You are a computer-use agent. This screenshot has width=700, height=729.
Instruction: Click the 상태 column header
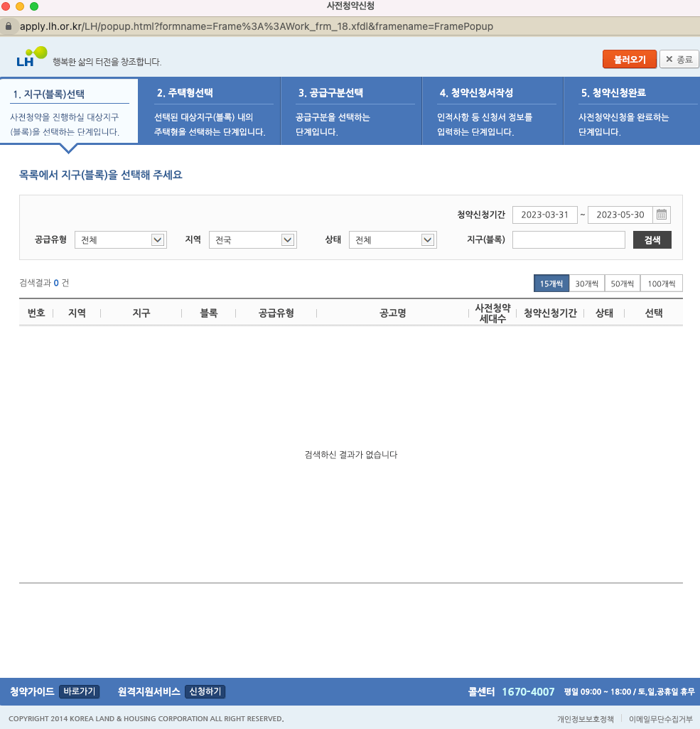click(x=604, y=313)
